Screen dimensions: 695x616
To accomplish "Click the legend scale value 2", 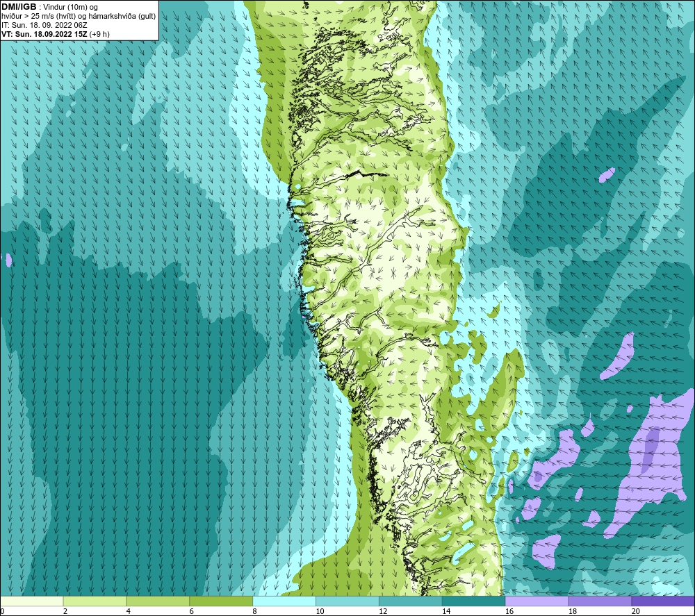I will 65,611.
